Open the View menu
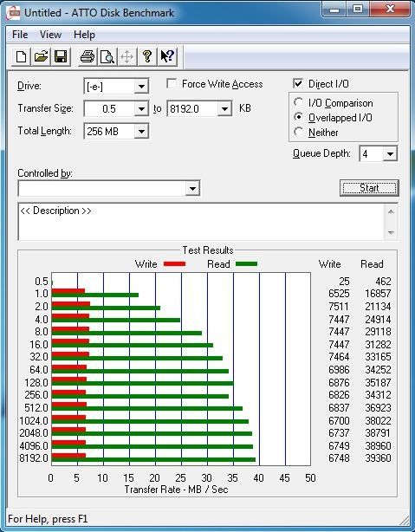 click(x=50, y=35)
